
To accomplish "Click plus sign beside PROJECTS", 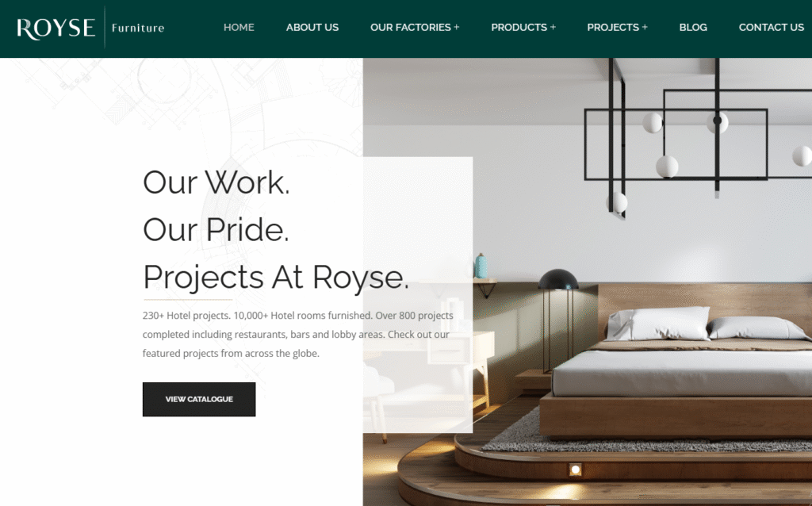I will point(645,28).
